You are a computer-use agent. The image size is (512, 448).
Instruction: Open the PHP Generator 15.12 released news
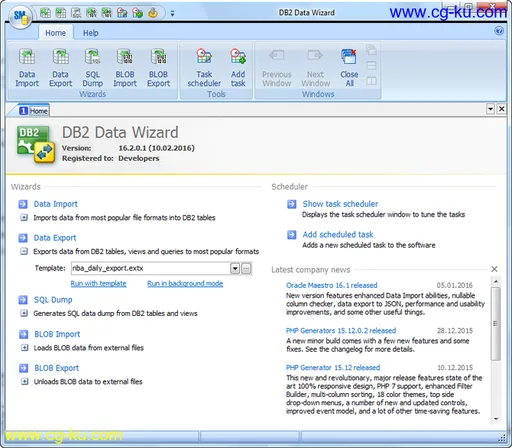(x=333, y=368)
